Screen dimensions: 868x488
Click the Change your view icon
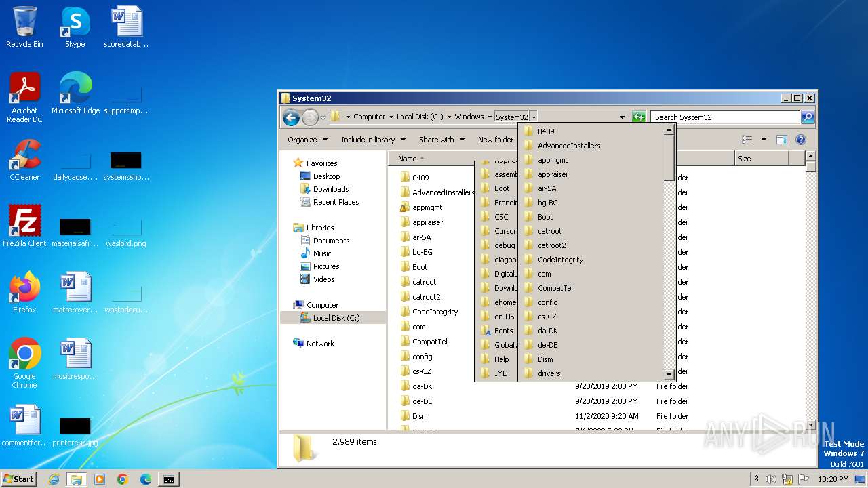pyautogui.click(x=747, y=140)
